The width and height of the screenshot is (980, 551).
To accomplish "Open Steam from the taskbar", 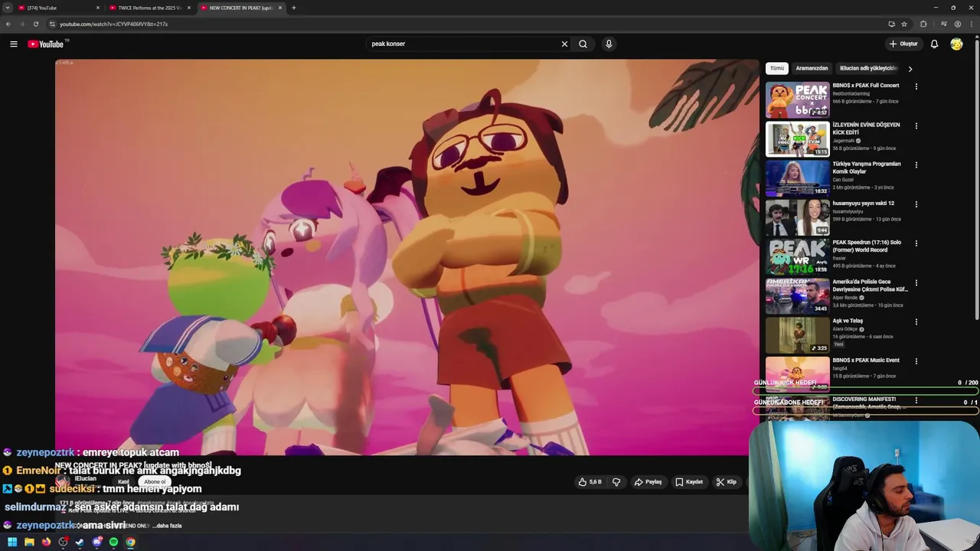I will tap(80, 542).
